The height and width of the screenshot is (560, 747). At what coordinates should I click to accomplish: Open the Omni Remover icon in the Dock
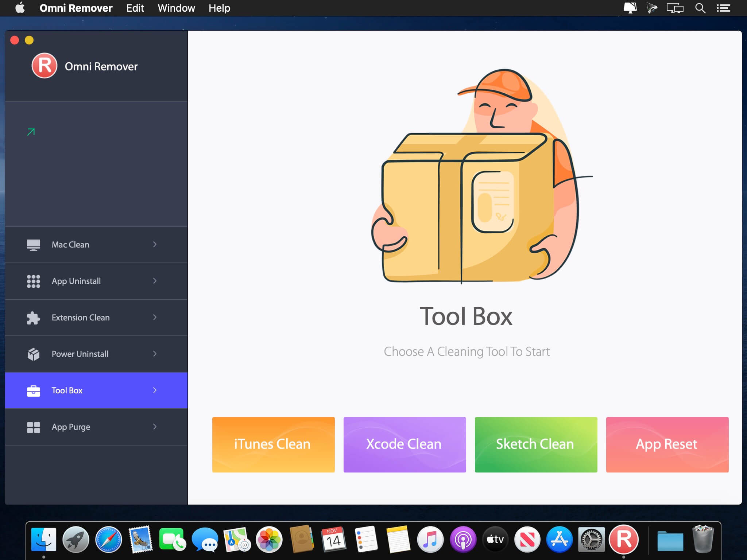click(x=624, y=540)
